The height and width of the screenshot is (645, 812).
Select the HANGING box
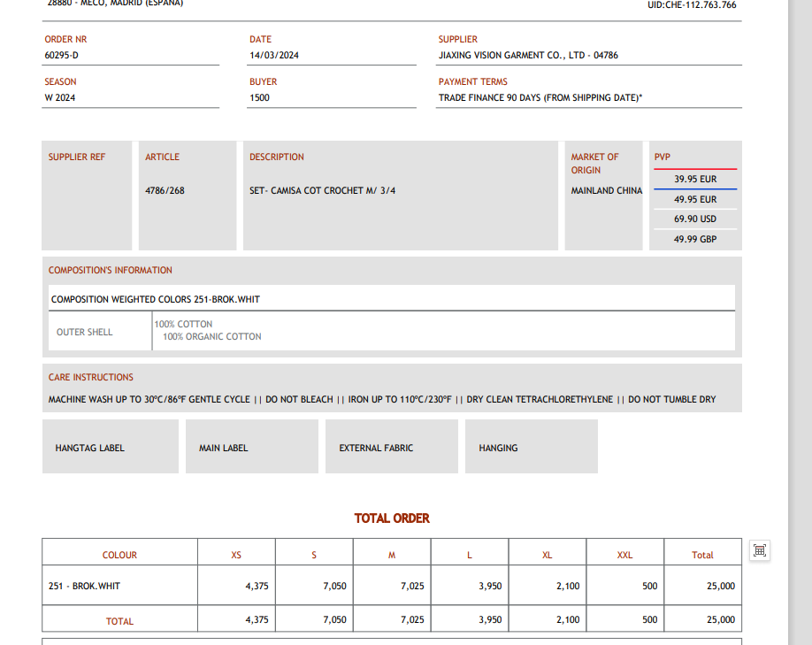tap(531, 447)
